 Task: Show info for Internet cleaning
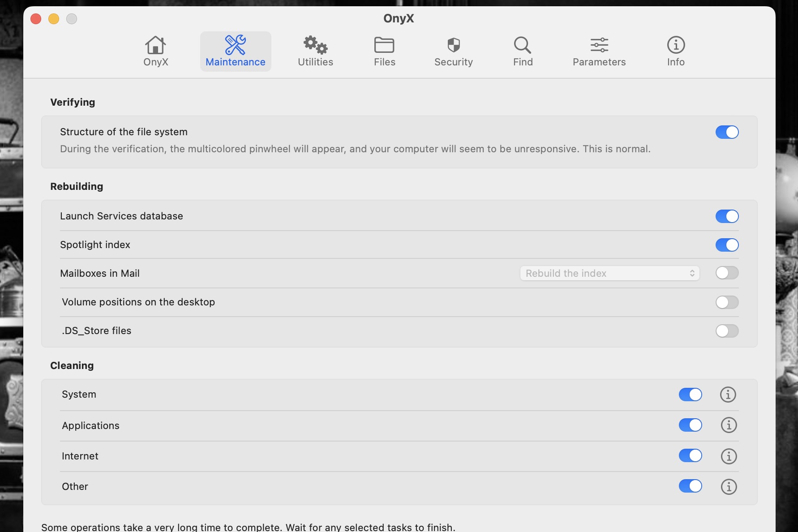(x=729, y=456)
